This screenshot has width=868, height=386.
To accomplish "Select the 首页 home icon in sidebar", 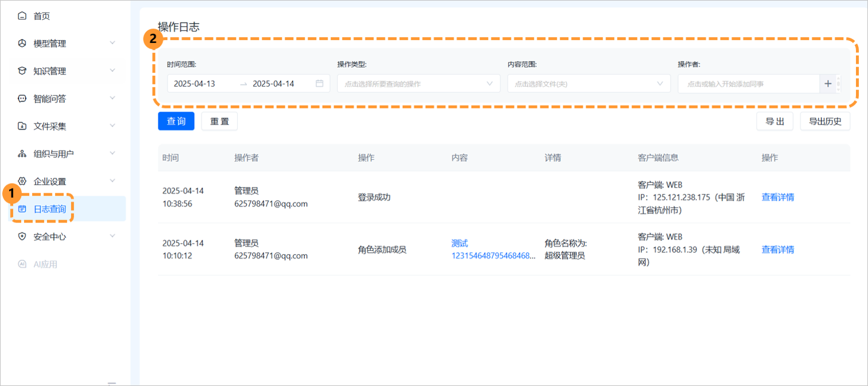I will [22, 15].
